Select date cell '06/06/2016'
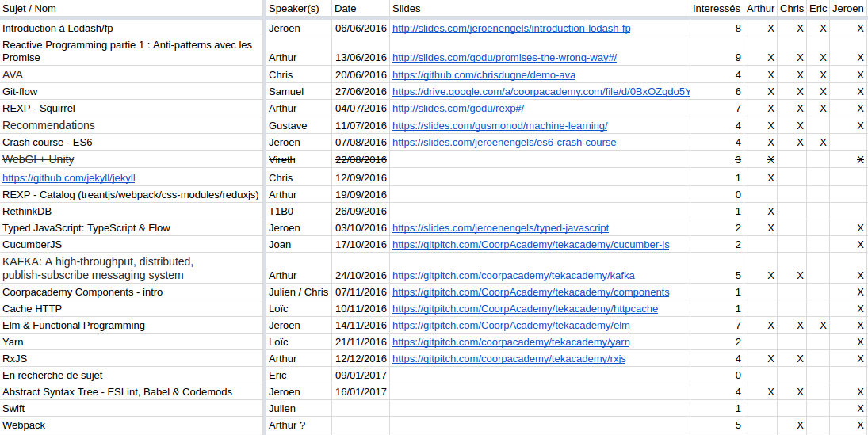This screenshot has height=435, width=868. pos(361,29)
